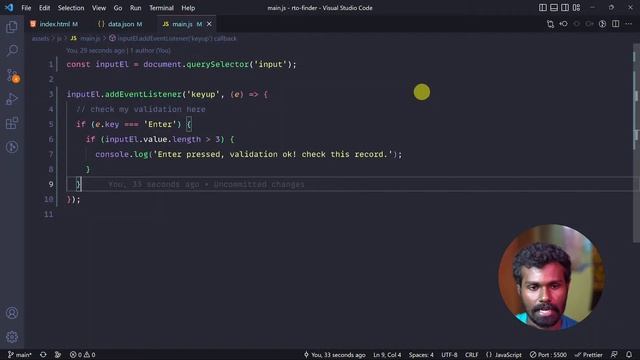Click Prettier status bar item
Viewport: 640px width, 360px height.
588,355
